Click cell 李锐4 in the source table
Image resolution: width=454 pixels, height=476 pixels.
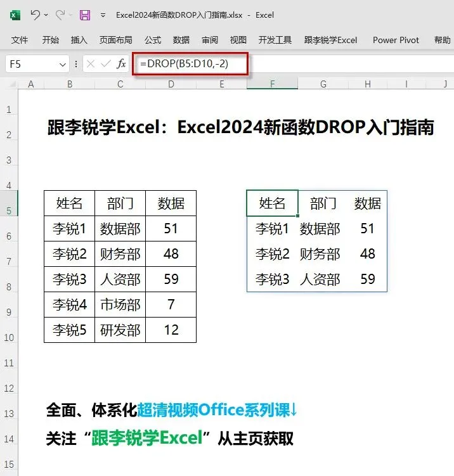[x=70, y=305]
